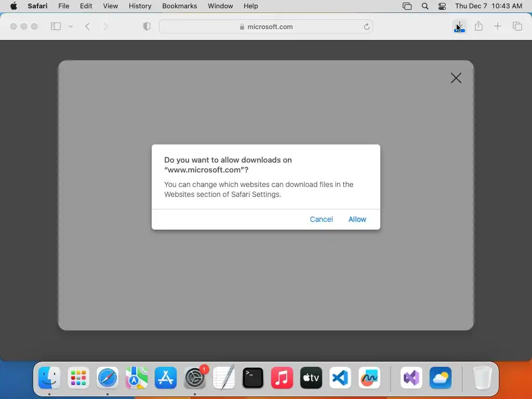Viewport: 532px width, 399px height.
Task: Open System Settings from the Dock
Action: [x=195, y=378]
